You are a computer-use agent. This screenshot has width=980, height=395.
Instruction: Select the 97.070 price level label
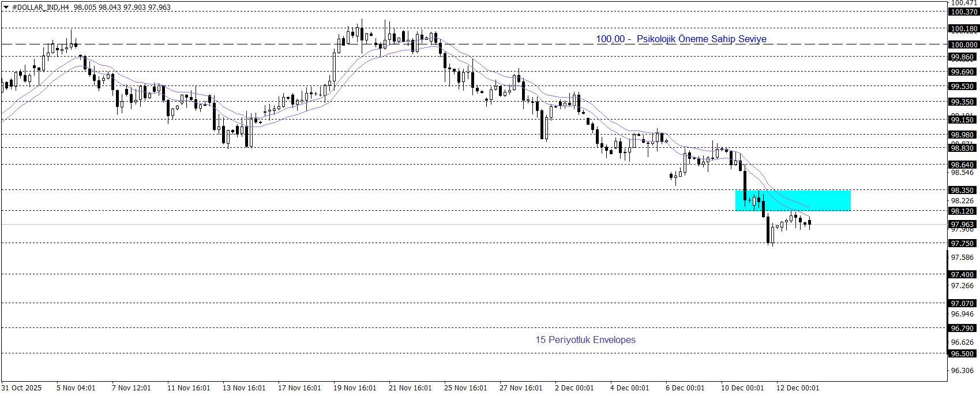point(962,303)
